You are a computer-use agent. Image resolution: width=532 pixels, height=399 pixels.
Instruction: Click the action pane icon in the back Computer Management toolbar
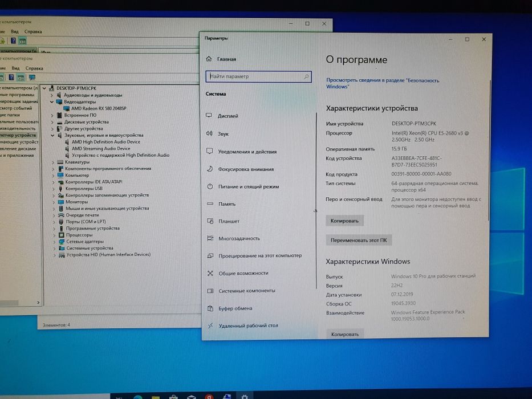point(22,41)
